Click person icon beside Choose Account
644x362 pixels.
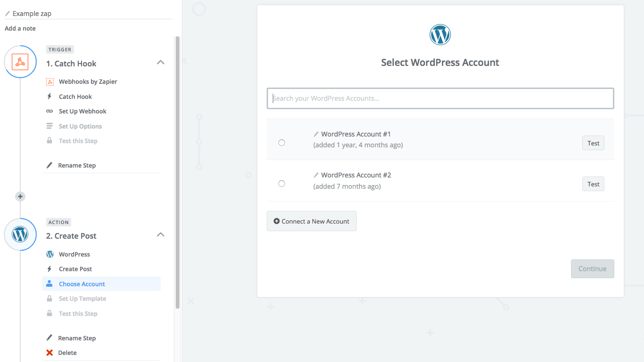(49, 284)
